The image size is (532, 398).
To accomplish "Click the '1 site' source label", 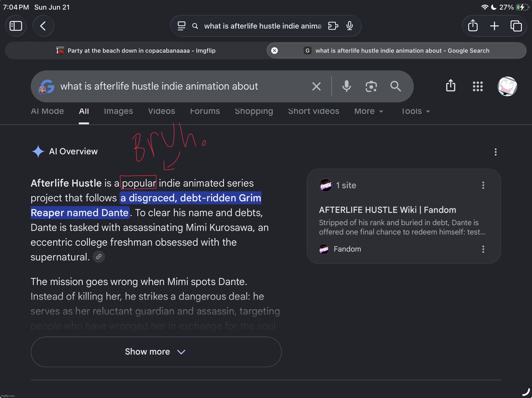I will (346, 185).
